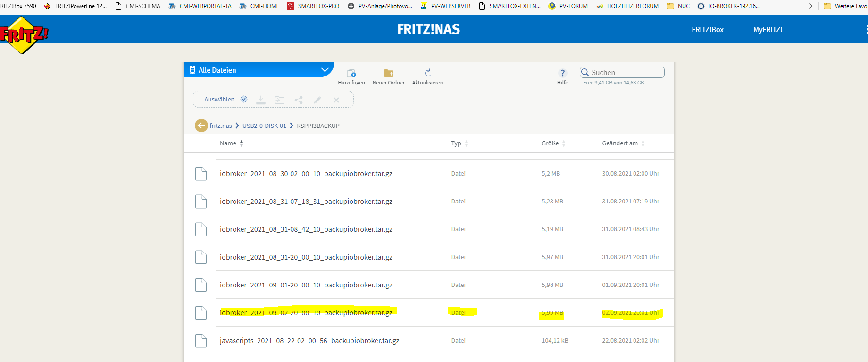Screen dimensions: 868x362
Task: Open MyFRITZ! header menu item
Action: 768,29
